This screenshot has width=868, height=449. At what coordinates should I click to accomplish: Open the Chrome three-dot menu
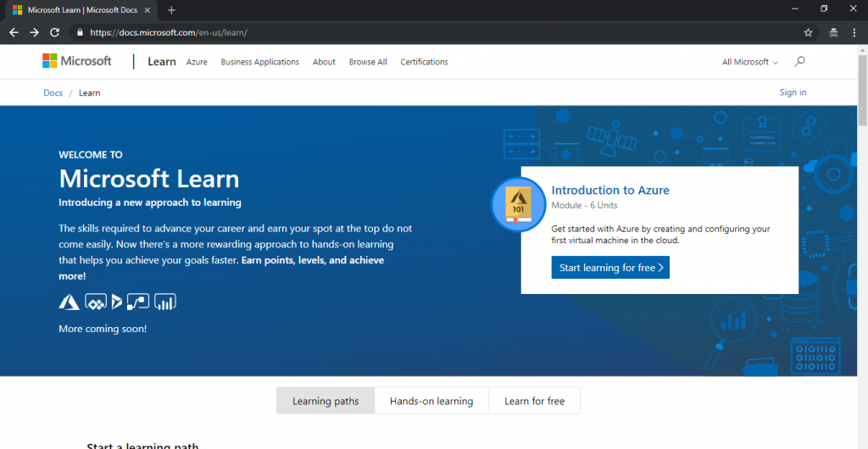pyautogui.click(x=854, y=33)
